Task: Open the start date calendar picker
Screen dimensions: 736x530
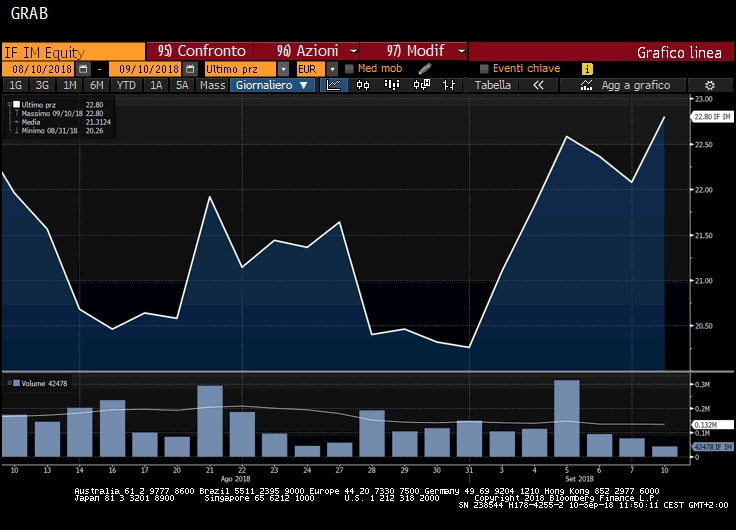Action: point(83,69)
